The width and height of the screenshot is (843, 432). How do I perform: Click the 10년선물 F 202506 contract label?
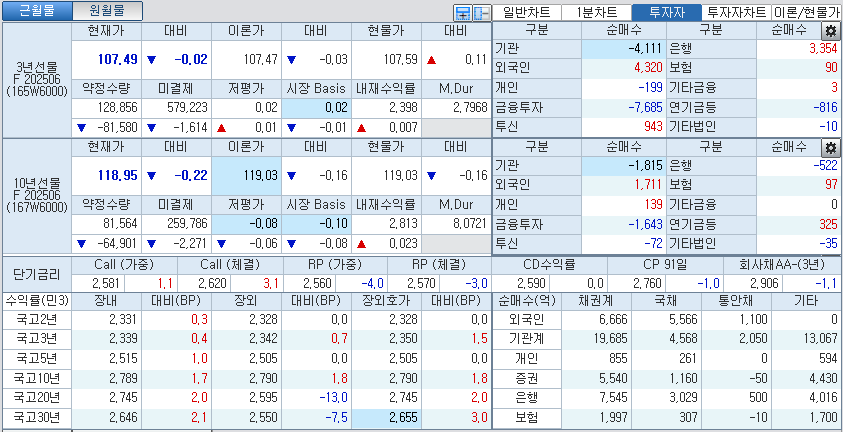click(x=37, y=196)
